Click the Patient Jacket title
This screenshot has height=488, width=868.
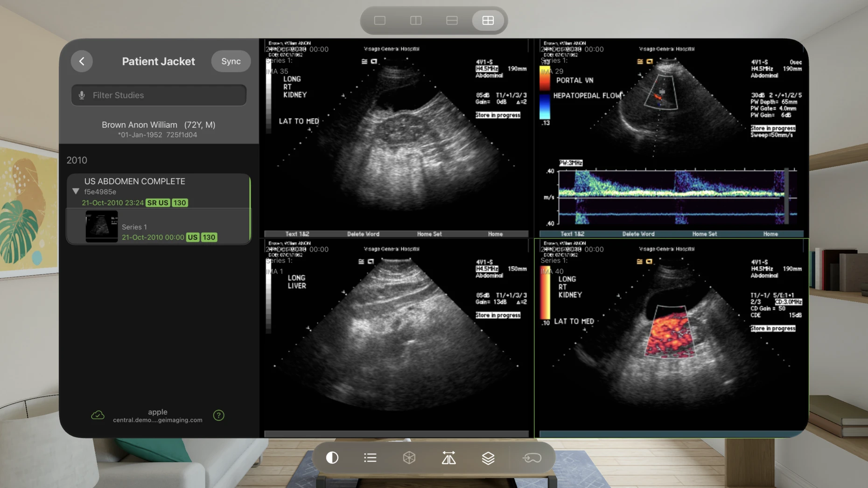[159, 61]
